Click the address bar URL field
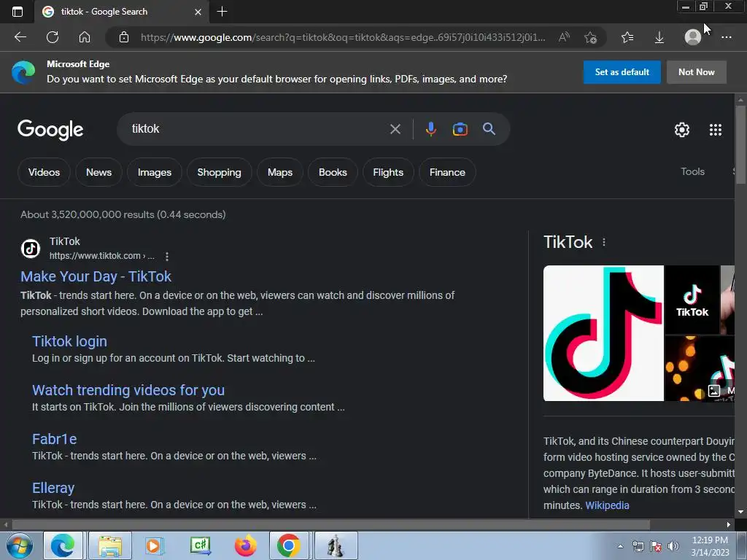Screen dimensions: 747x560 point(343,37)
